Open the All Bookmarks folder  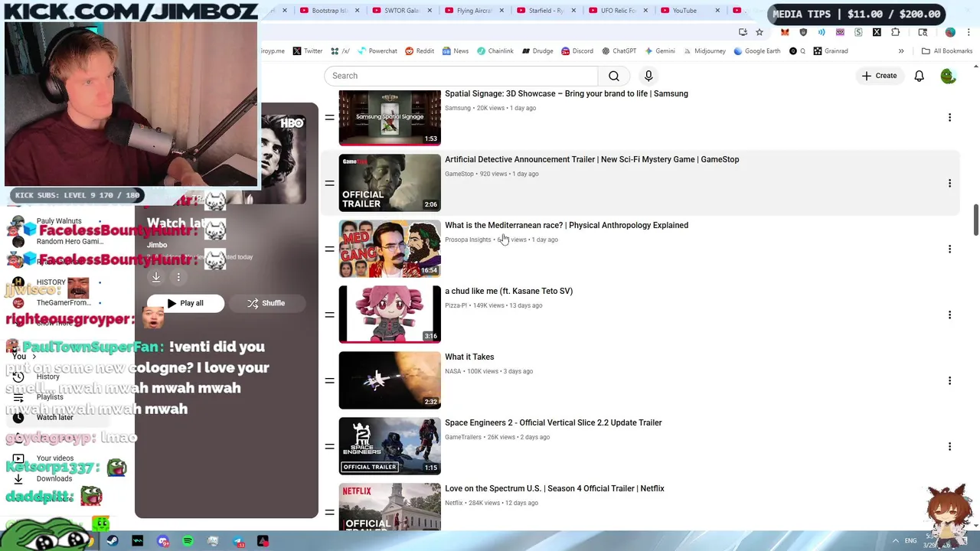pyautogui.click(x=947, y=51)
